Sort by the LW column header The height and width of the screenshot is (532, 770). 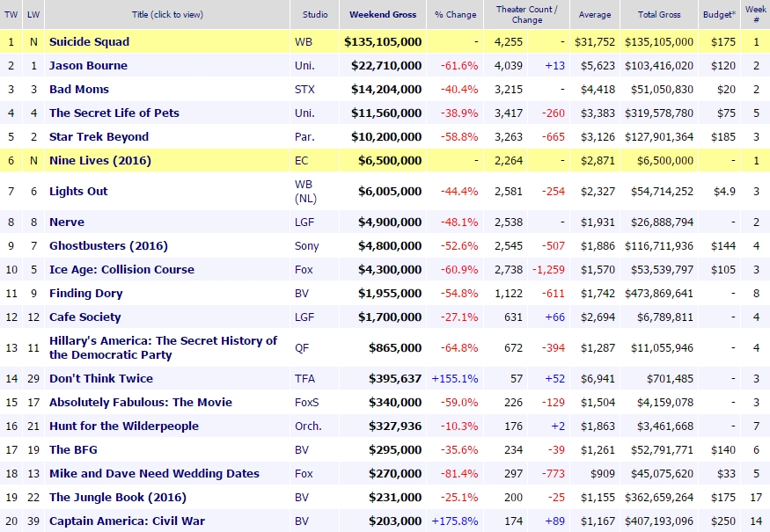pos(33,14)
